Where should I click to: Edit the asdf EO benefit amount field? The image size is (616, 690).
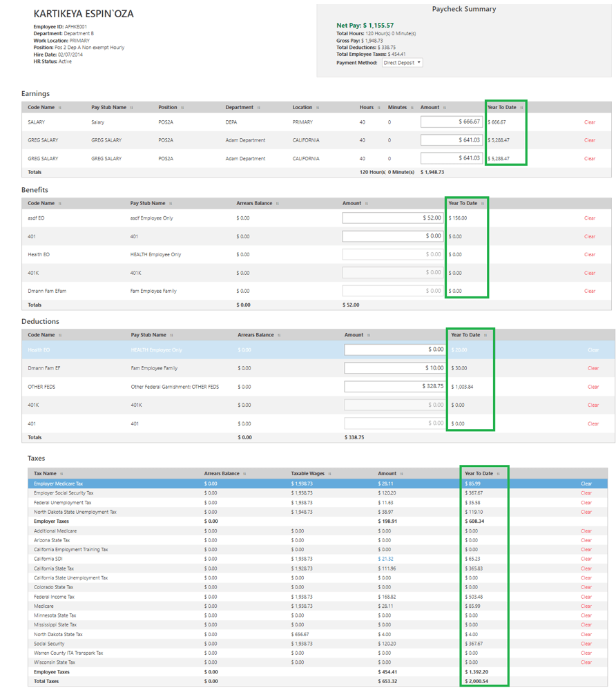(393, 218)
